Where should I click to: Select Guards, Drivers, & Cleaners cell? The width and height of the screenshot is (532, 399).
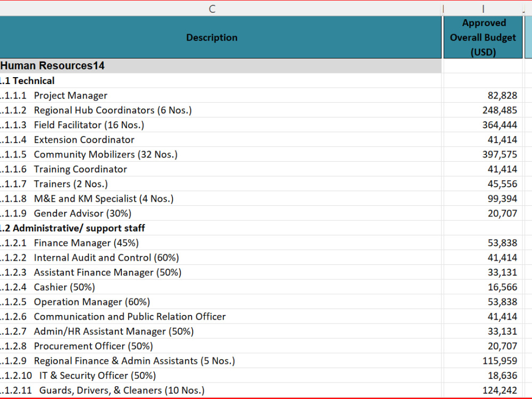point(221,390)
